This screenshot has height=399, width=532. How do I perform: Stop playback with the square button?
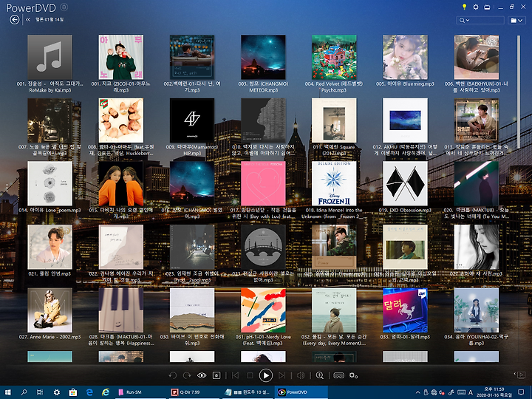[250, 375]
